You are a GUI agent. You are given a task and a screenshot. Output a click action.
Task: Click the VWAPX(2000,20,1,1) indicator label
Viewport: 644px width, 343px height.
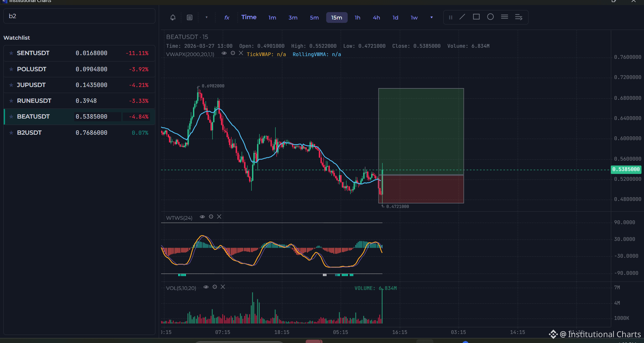point(190,54)
